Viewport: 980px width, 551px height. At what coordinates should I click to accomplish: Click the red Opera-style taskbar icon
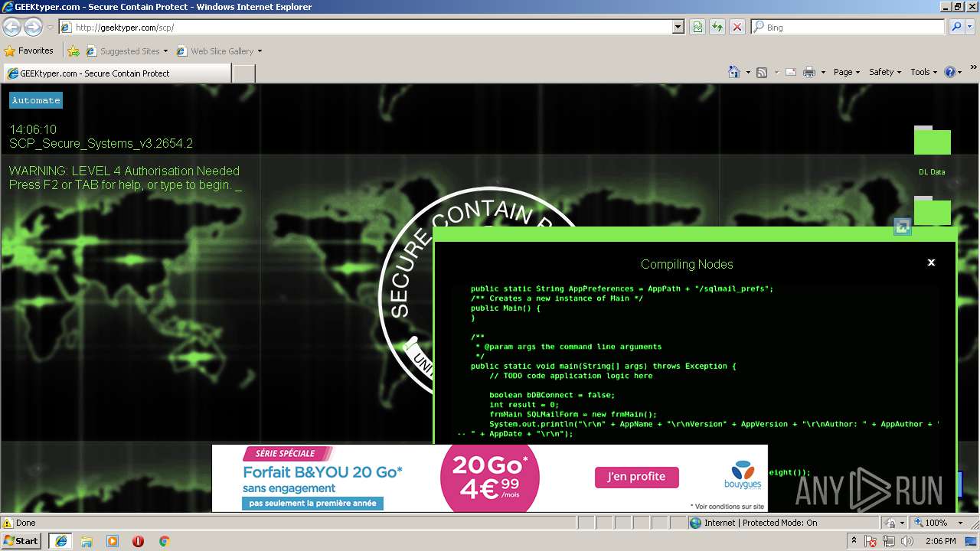coord(138,541)
